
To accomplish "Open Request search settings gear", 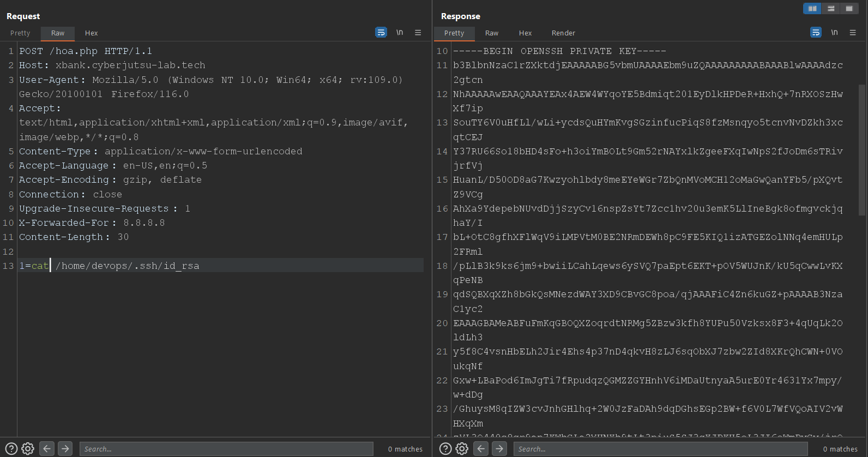I will click(28, 449).
